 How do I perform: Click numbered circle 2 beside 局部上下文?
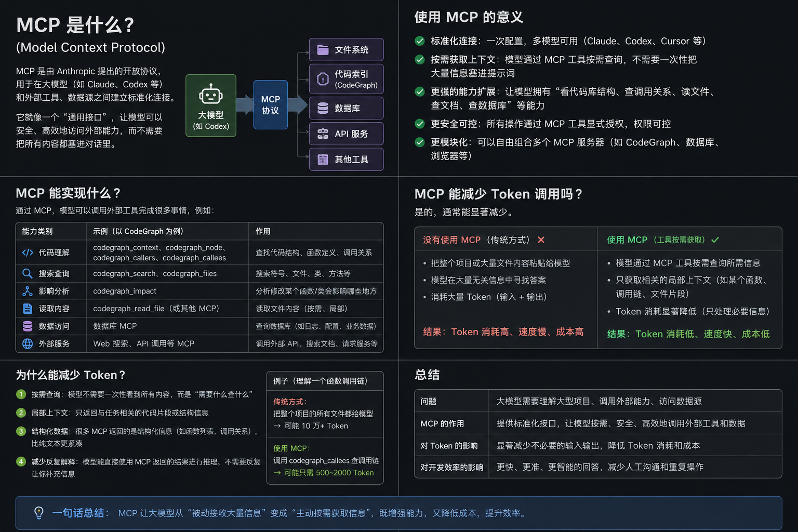21,413
